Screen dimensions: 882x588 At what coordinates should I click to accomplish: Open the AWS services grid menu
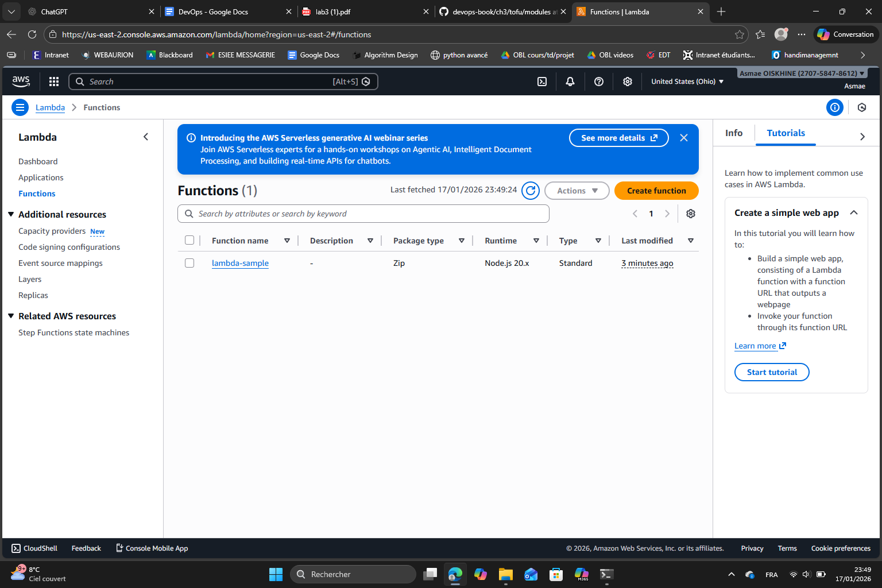pos(54,82)
